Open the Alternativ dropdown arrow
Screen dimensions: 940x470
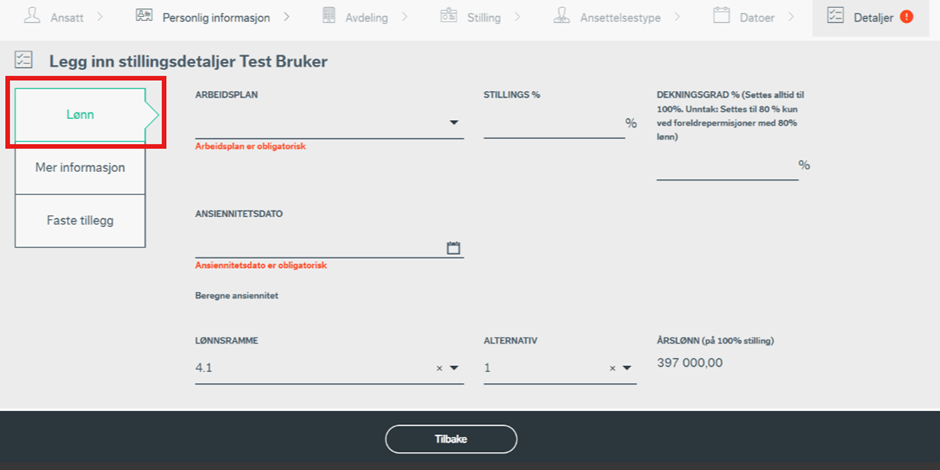[x=627, y=368]
